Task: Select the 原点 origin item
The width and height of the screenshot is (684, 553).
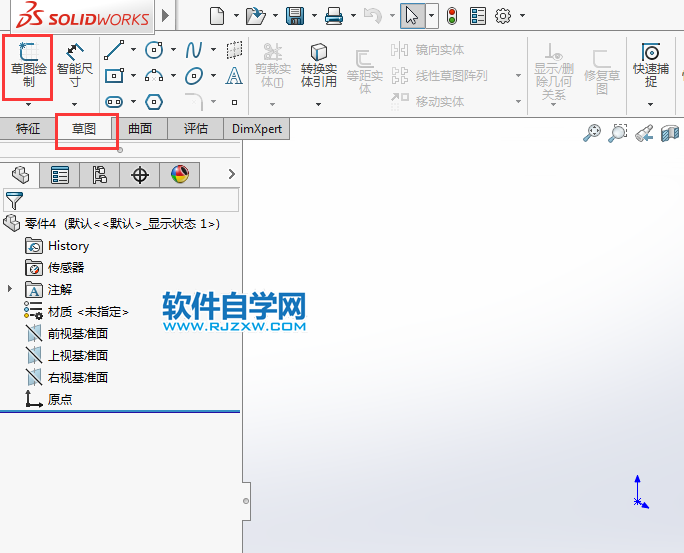Action: (48, 399)
